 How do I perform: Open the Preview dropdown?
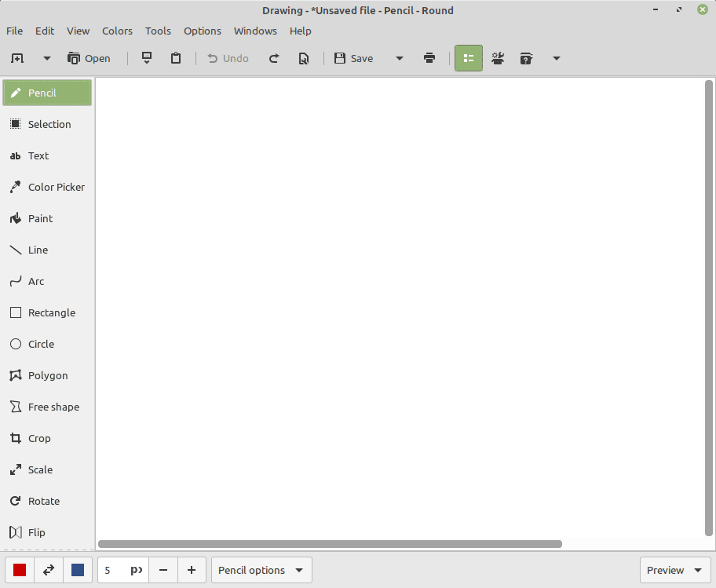point(674,570)
